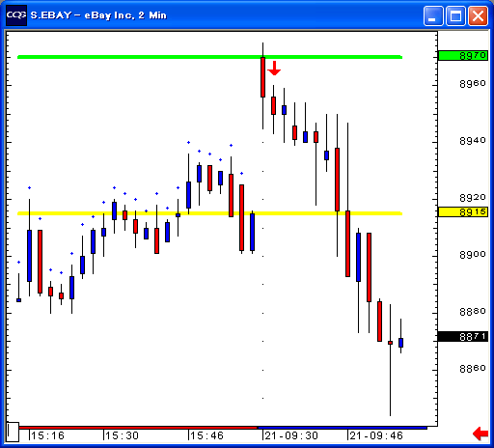This screenshot has width=494, height=448.
Task: Click the title text S.EBAY - eBay Inc, 2 Min
Action: (98, 15)
